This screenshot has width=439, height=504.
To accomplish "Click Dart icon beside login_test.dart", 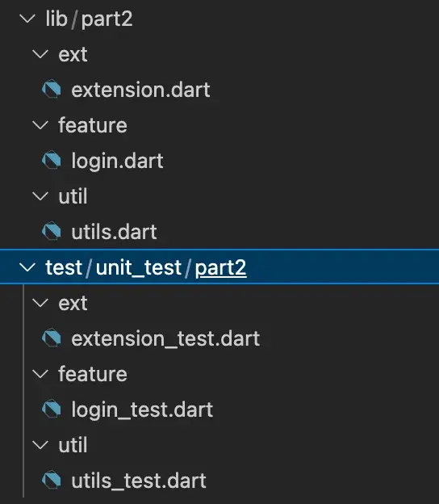I will click(52, 409).
